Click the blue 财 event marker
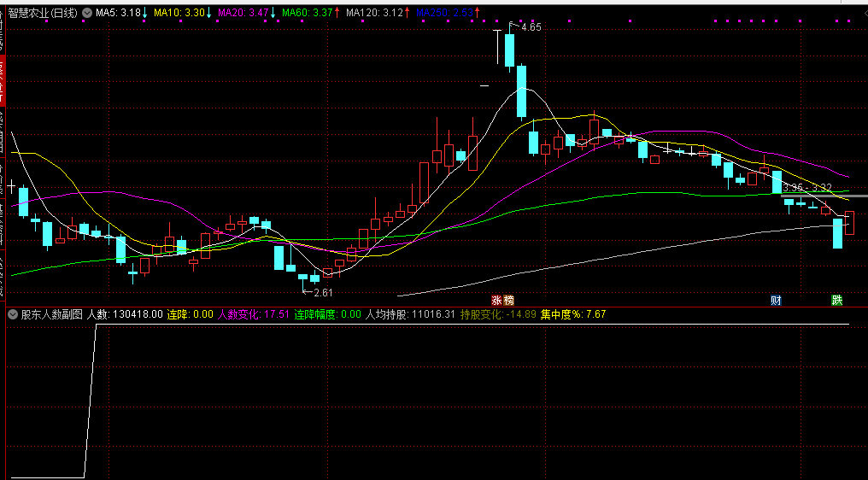Viewport: 868px width, 480px height. point(776,301)
